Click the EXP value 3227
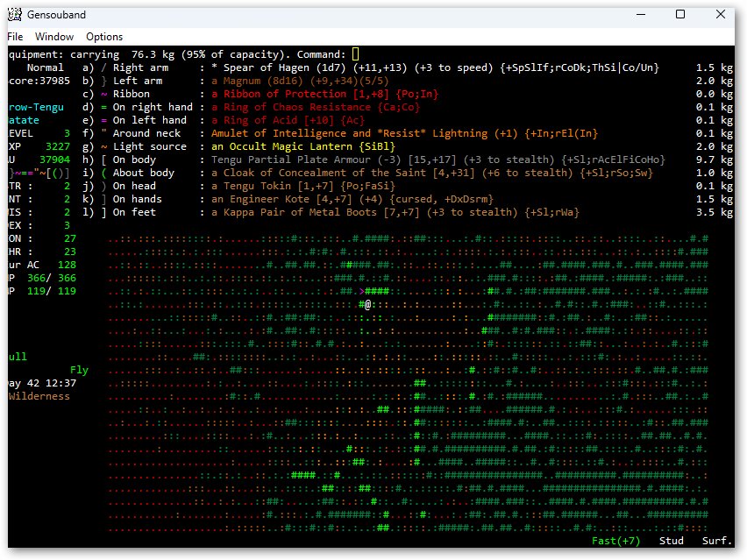 pos(58,146)
